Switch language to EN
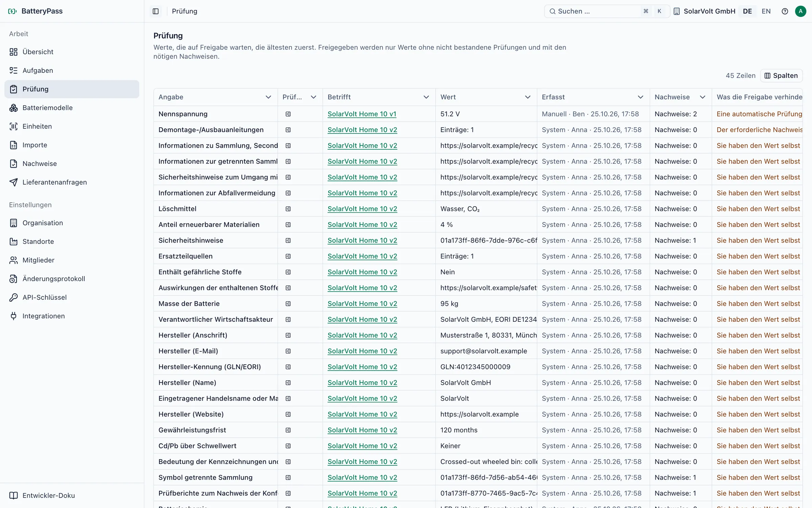The width and height of the screenshot is (812, 508). 766,11
